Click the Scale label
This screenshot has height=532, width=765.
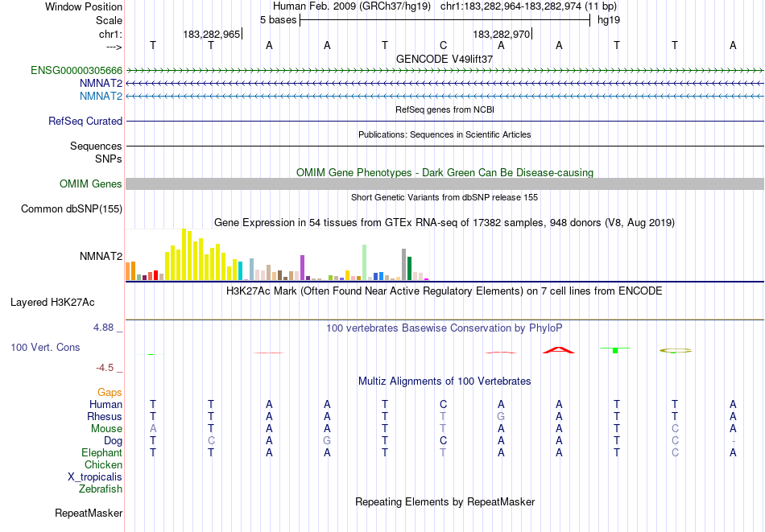[109, 20]
